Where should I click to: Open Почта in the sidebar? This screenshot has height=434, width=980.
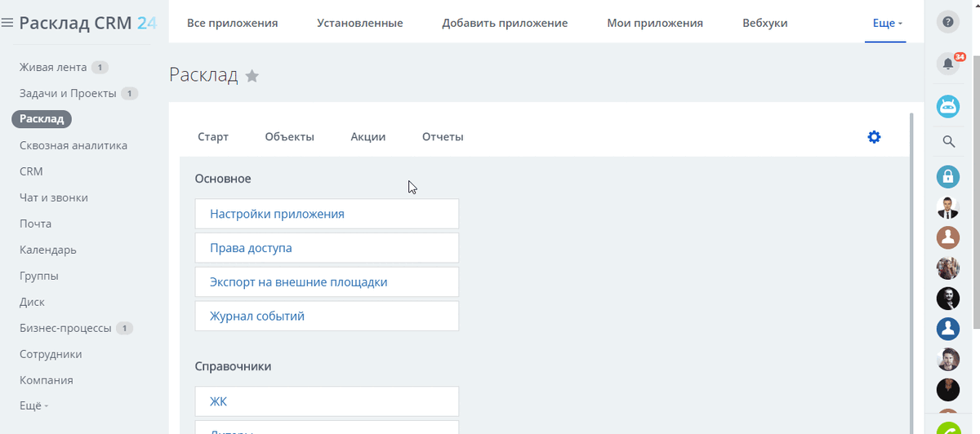[x=35, y=224]
